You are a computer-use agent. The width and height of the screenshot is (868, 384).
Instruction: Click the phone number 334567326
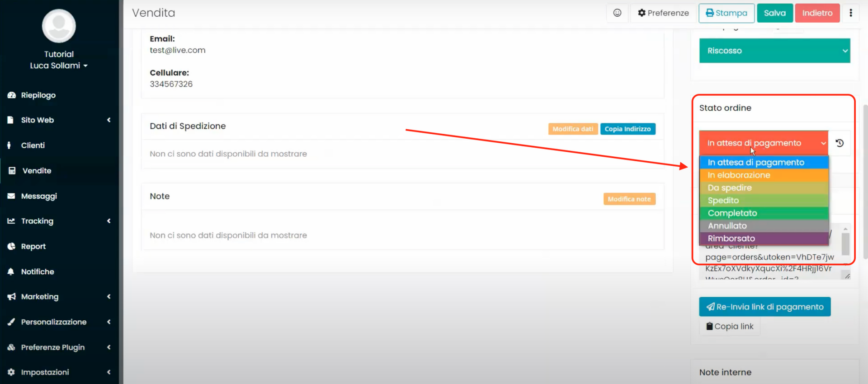[x=171, y=84]
